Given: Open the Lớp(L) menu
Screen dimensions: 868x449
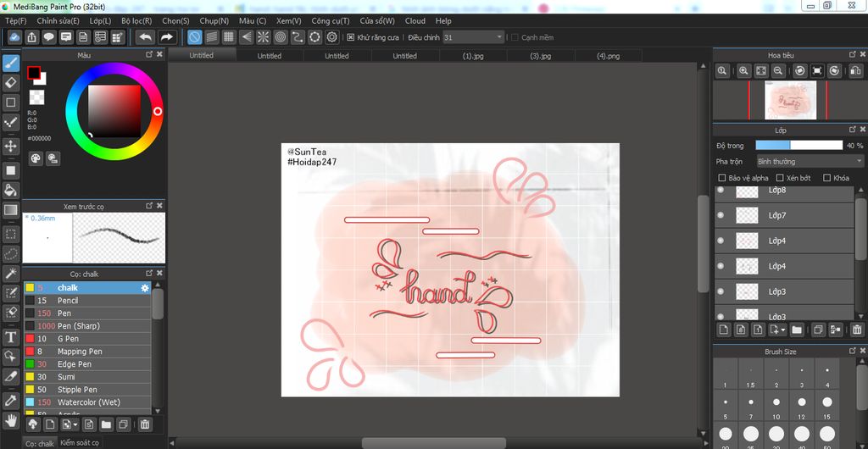Looking at the screenshot, I should [x=100, y=20].
